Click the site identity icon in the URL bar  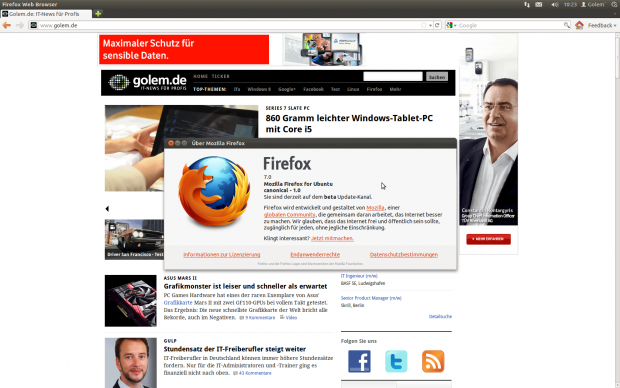click(x=34, y=25)
